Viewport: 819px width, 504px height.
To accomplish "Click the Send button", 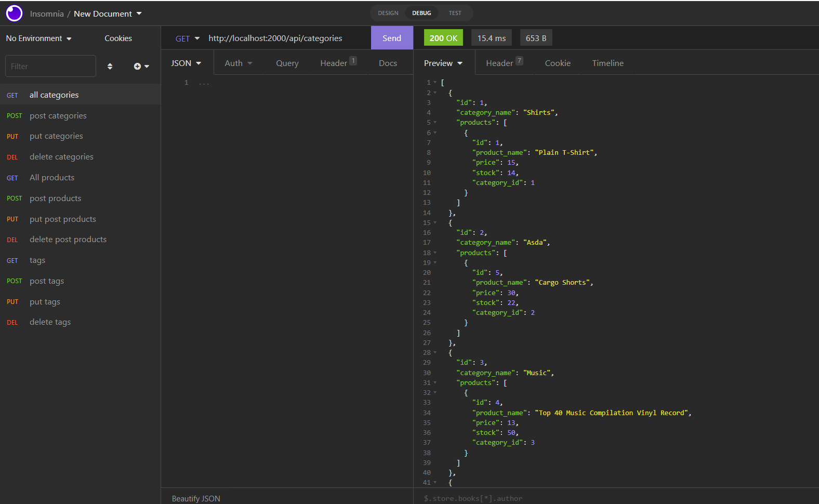I will pos(392,38).
